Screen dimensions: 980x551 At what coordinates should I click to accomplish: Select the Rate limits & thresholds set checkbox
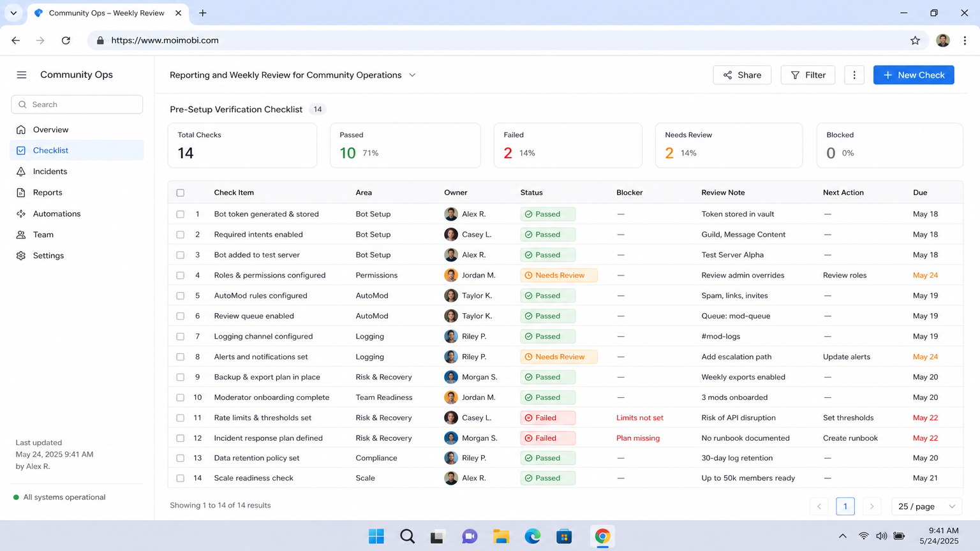pos(181,418)
